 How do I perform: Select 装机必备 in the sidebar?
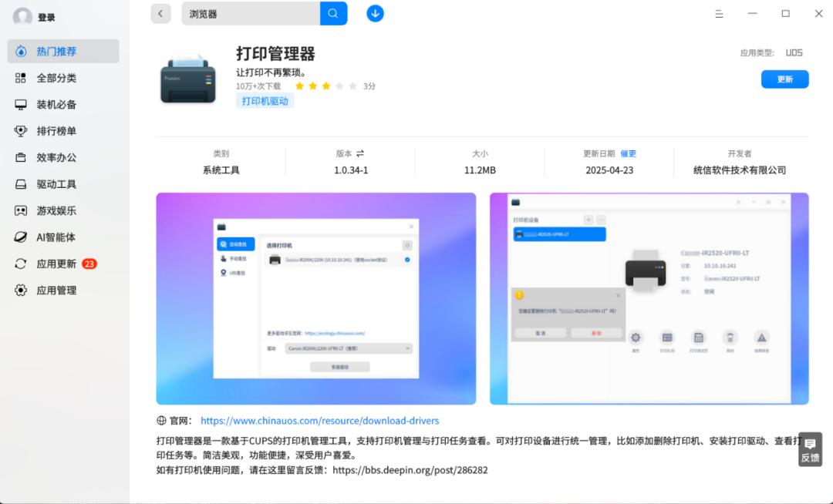click(x=63, y=105)
